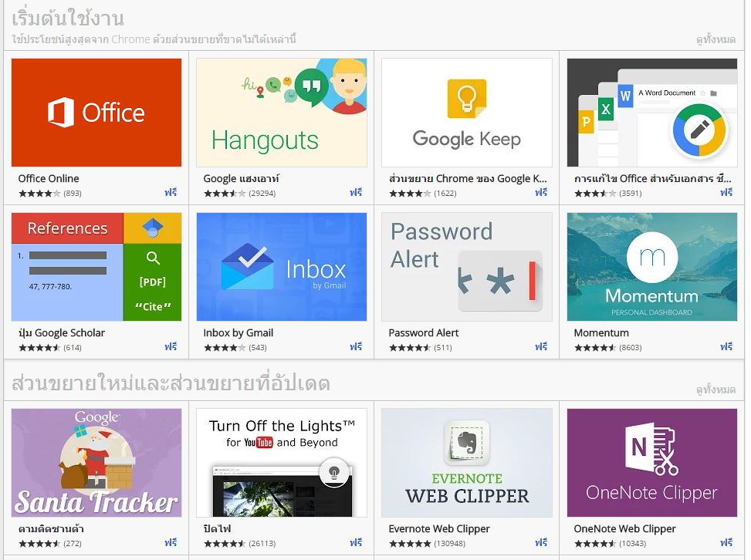Click the star rating for ปุ่ม Google Scholar
Screen dimensions: 751x560
click(40, 347)
